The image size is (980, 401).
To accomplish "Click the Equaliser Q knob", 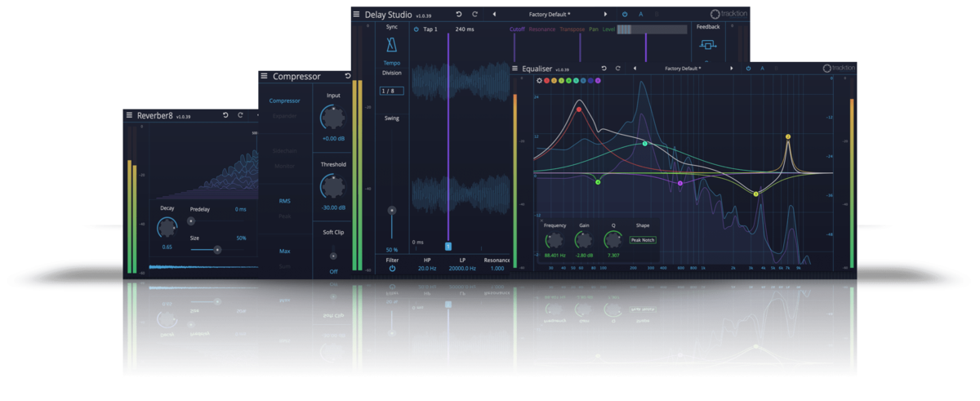I will coord(612,240).
